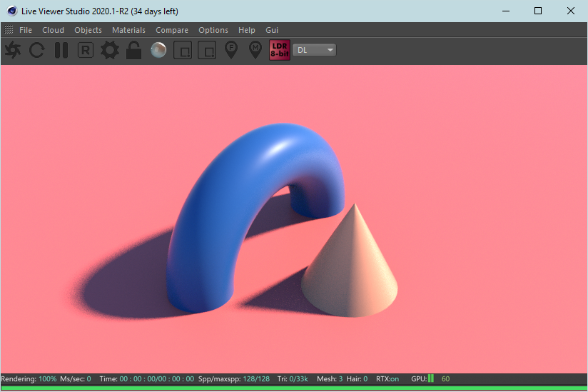Open the Gui menu
Viewport: 588px width, 392px height.
tap(271, 30)
